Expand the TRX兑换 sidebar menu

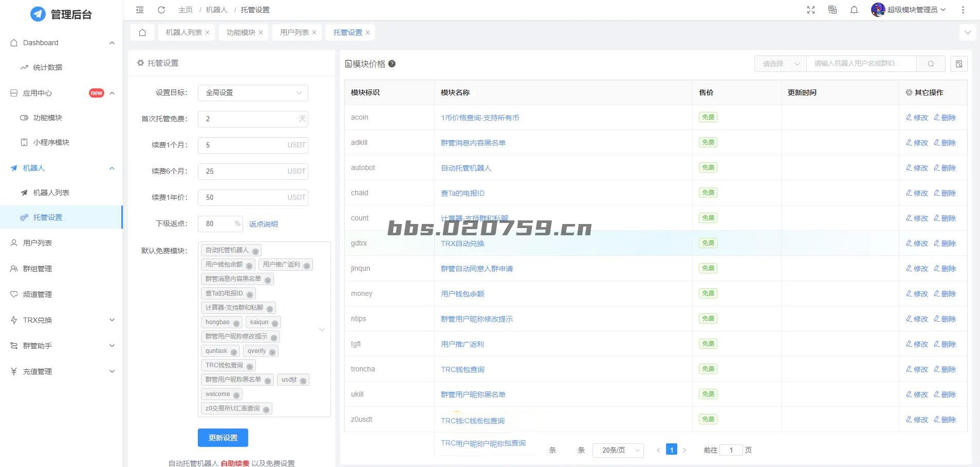(62, 320)
